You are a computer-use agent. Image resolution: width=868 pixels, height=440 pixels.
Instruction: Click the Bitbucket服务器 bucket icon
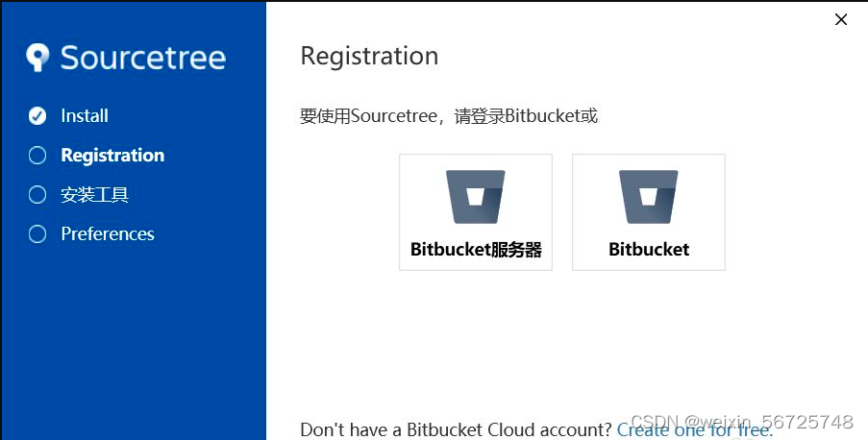pos(476,197)
